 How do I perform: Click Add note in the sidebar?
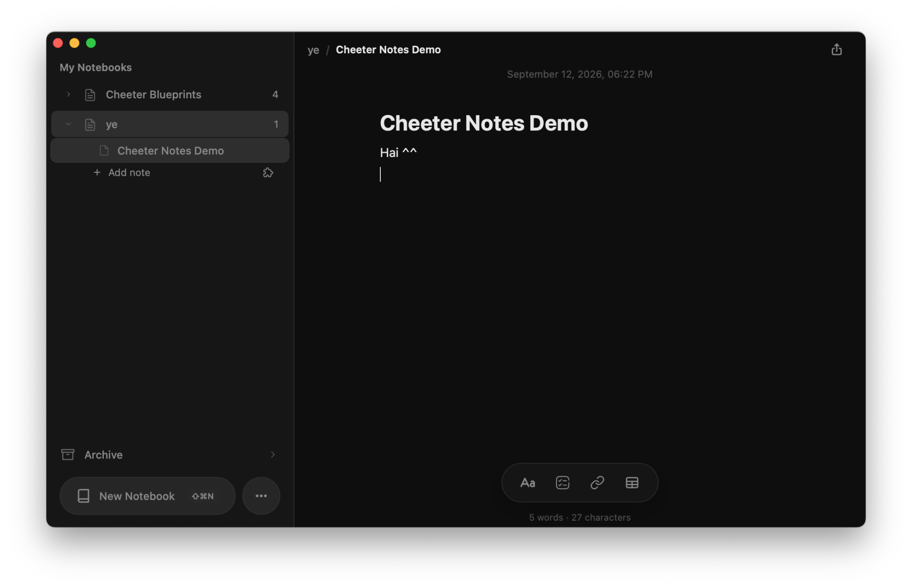tap(129, 172)
